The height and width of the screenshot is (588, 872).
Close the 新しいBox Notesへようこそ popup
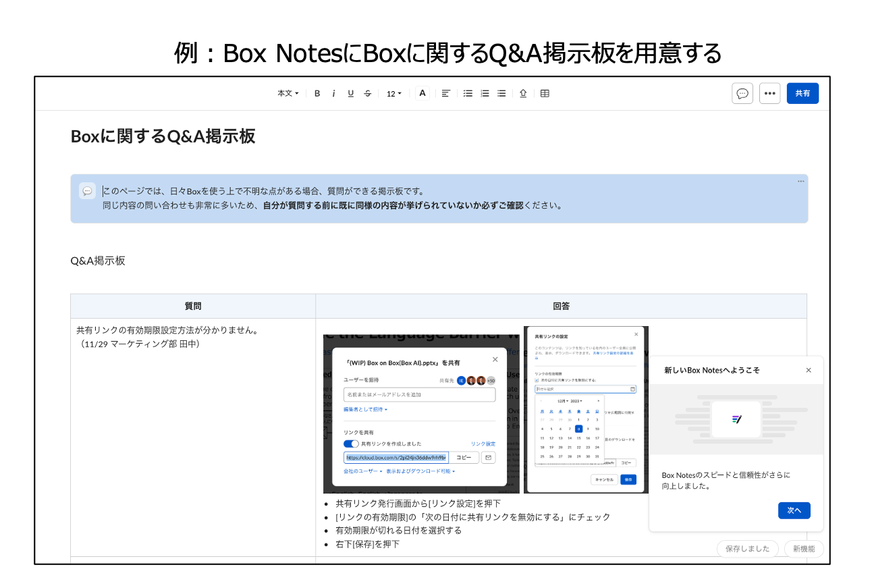click(809, 370)
